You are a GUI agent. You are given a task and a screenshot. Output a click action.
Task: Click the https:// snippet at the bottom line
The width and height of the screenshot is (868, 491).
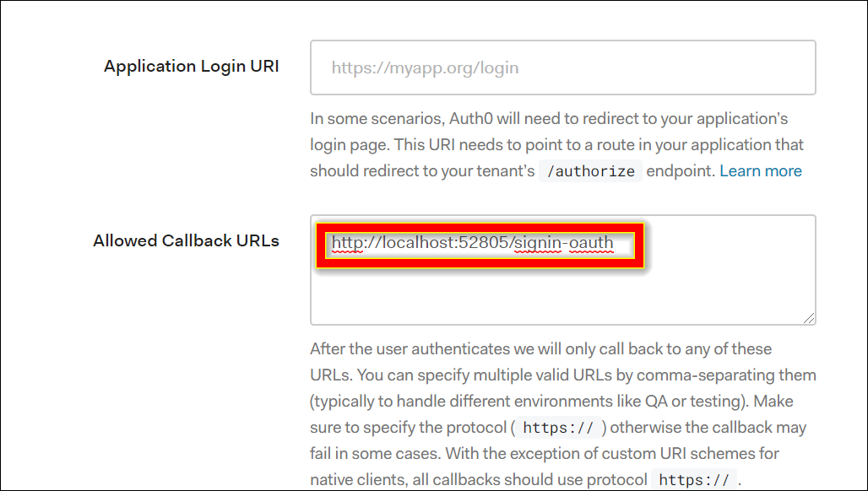coord(693,479)
